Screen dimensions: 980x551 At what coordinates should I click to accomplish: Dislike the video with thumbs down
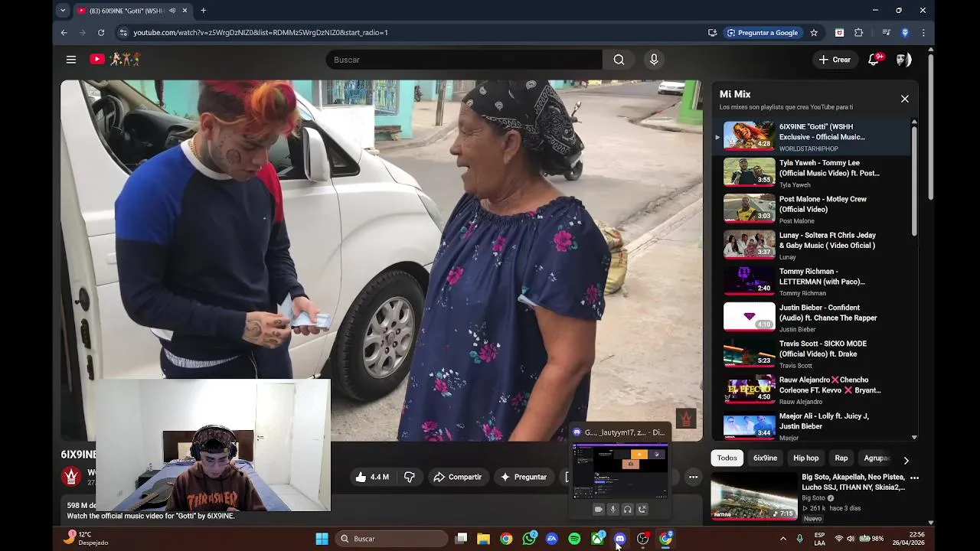point(410,477)
